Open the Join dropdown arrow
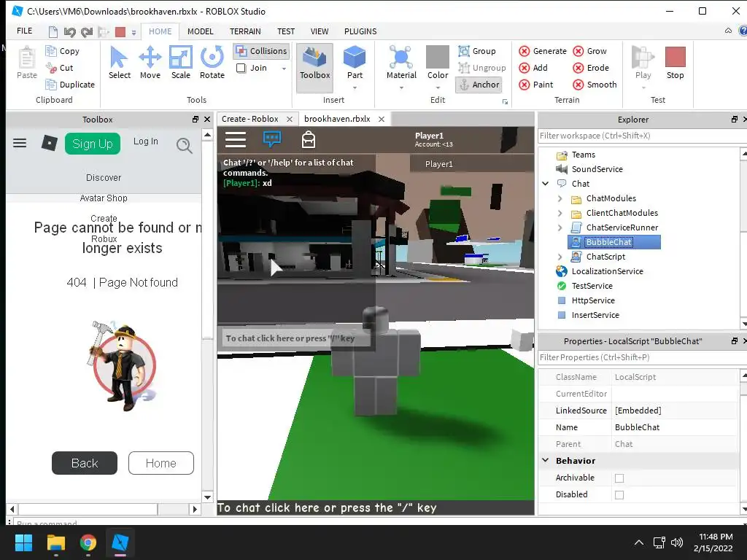The height and width of the screenshot is (560, 747). tap(284, 69)
